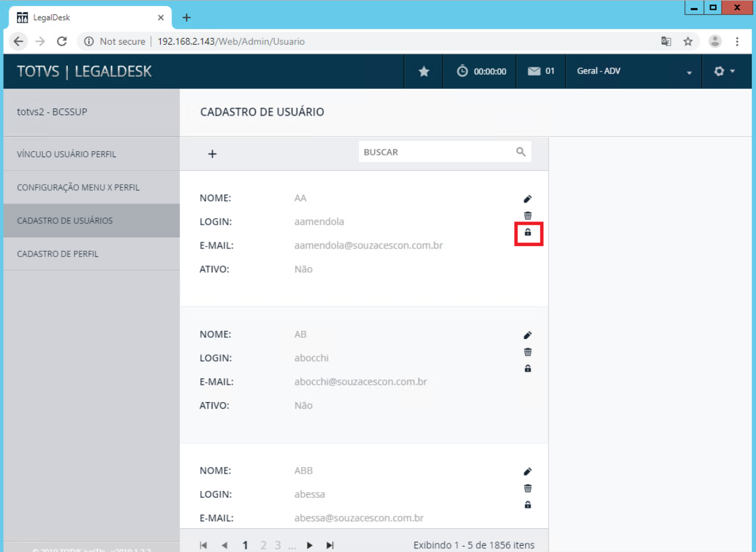Click the edit pencil icon for user AA
This screenshot has height=552, width=756.
tap(528, 199)
